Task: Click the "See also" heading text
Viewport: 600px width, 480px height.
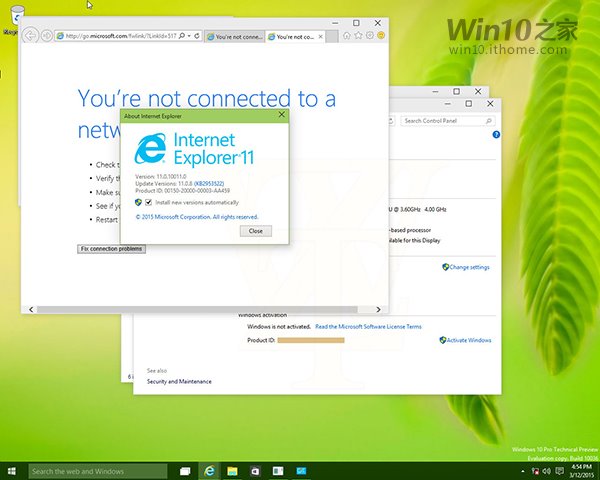Action: pyautogui.click(x=157, y=371)
